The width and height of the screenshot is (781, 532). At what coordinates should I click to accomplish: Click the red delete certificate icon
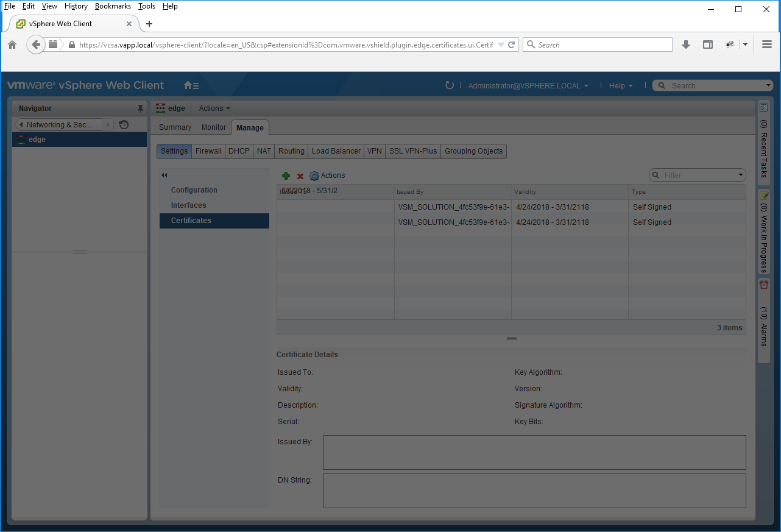pos(300,176)
